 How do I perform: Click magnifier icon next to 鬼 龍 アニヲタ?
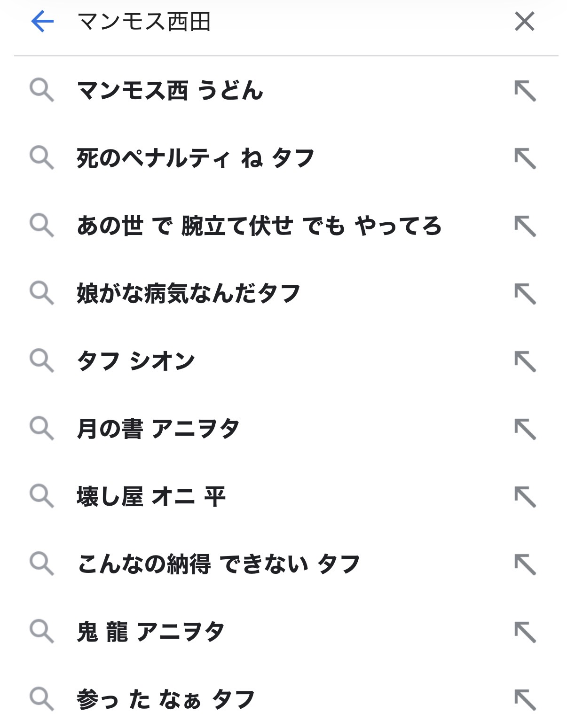pos(42,632)
